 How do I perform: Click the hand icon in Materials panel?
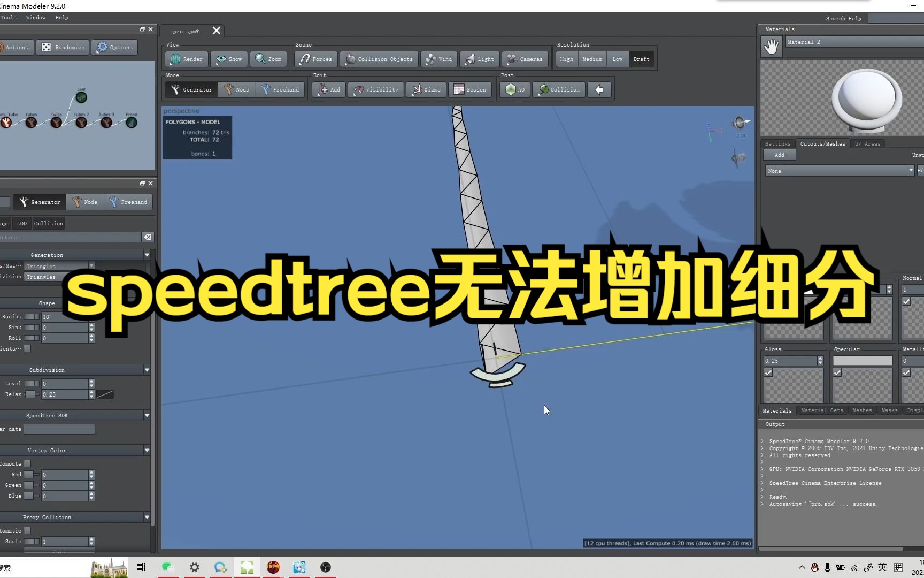(x=772, y=47)
